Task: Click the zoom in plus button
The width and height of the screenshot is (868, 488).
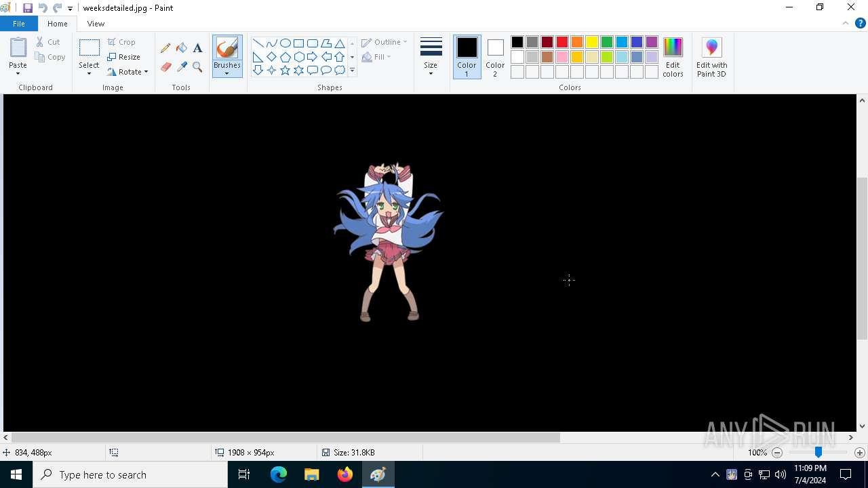Action: [860, 453]
